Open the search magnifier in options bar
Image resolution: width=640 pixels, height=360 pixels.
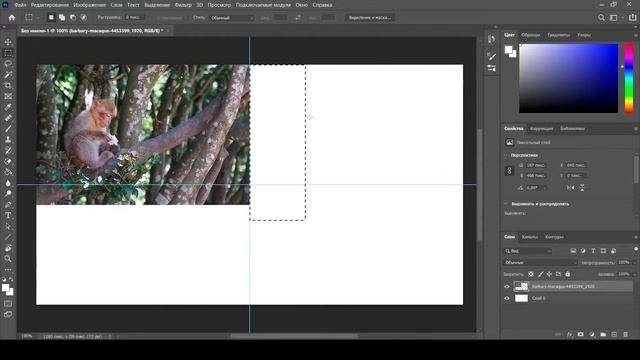[601, 18]
